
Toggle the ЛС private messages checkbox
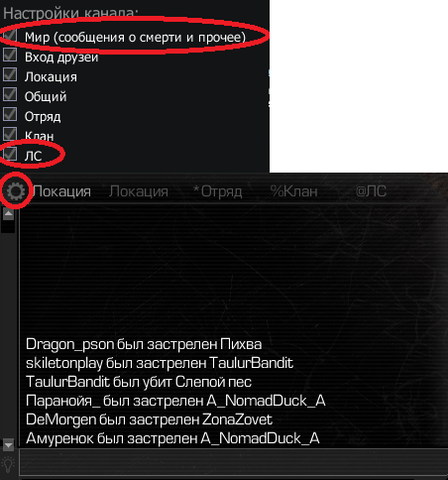tap(10, 154)
